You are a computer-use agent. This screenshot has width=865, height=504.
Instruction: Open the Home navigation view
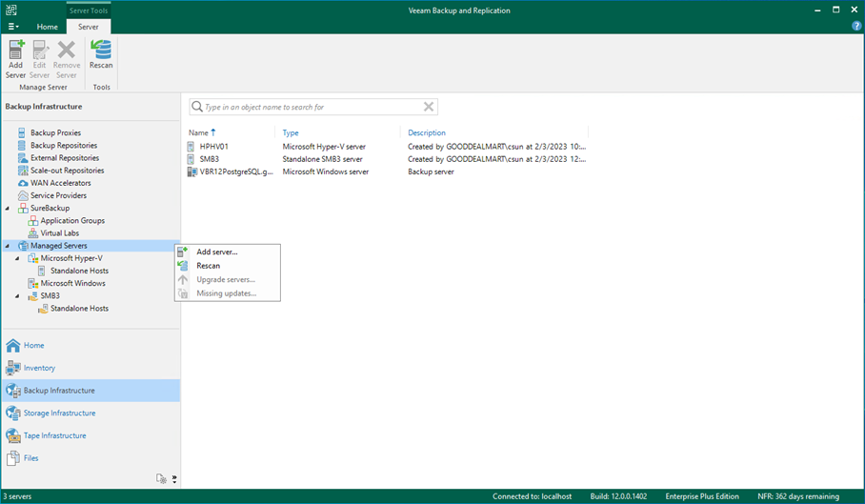[x=91, y=345]
